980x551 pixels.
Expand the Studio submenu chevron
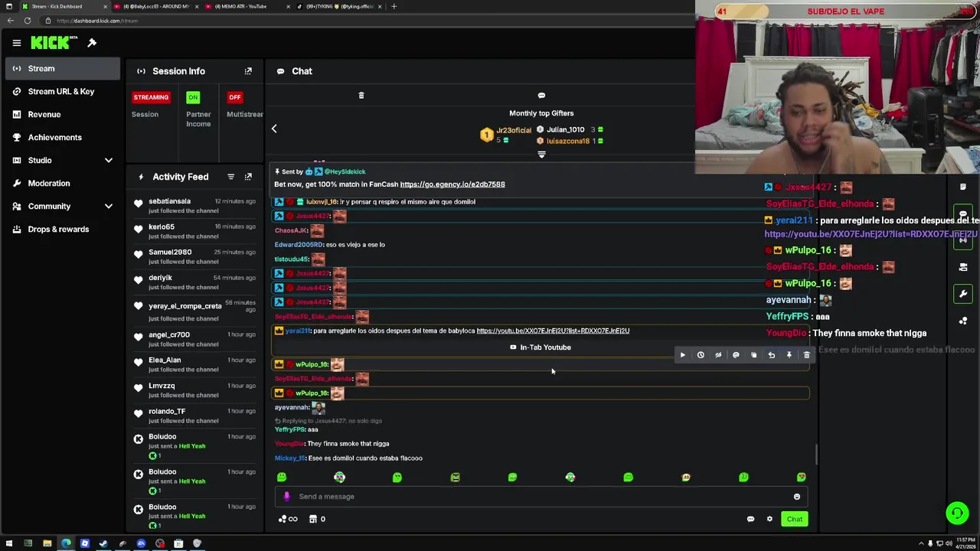109,161
